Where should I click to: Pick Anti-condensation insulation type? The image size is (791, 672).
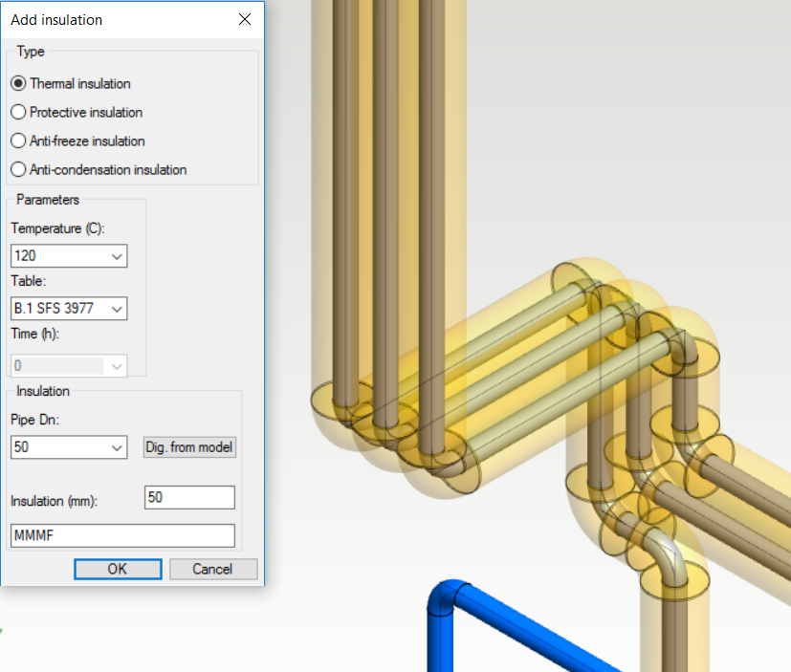(18, 170)
